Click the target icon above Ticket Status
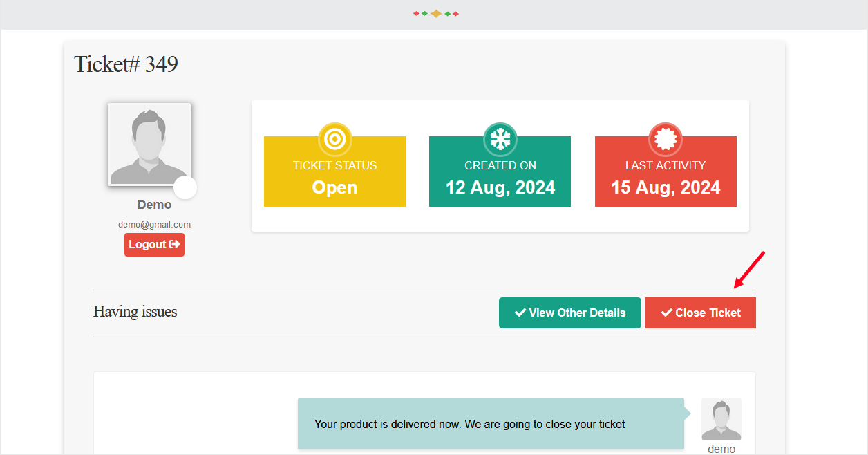 [334, 140]
